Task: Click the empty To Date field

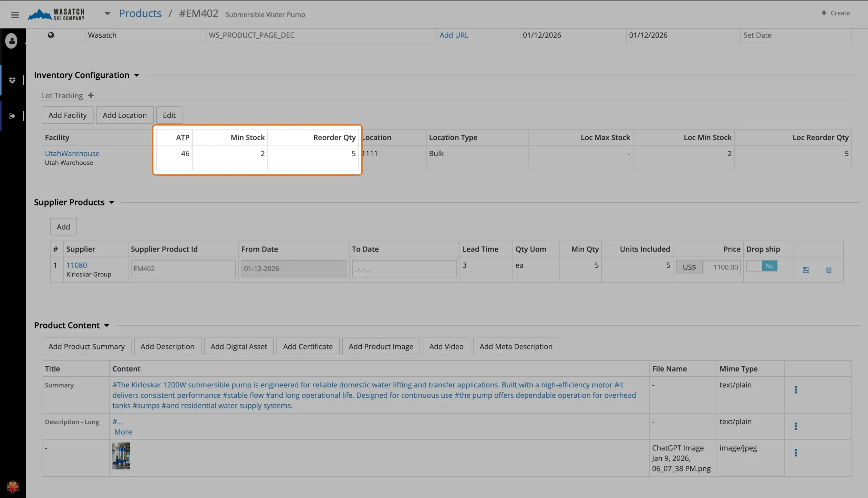Action: (404, 269)
